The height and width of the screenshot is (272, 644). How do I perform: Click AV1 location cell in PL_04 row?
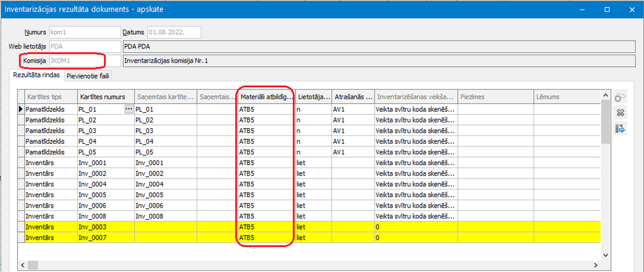tap(353, 141)
